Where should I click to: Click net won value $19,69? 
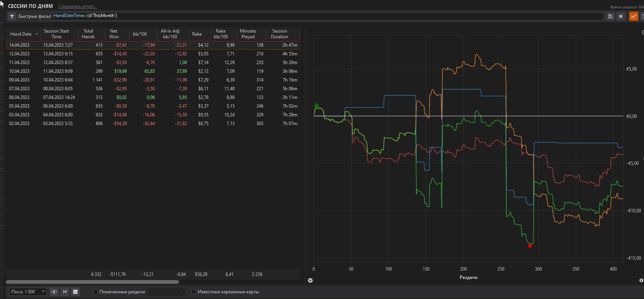point(120,71)
